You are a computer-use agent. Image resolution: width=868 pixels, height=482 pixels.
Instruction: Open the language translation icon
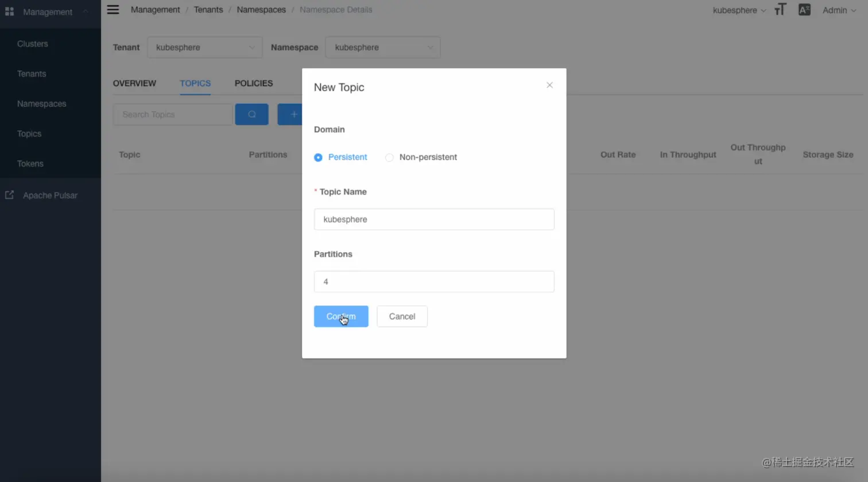point(804,10)
